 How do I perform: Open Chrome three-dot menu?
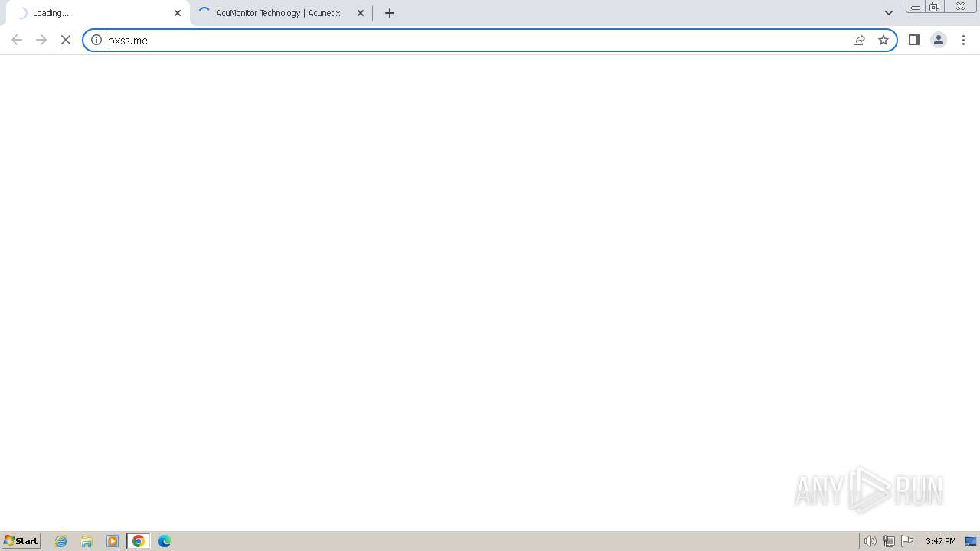[x=963, y=40]
